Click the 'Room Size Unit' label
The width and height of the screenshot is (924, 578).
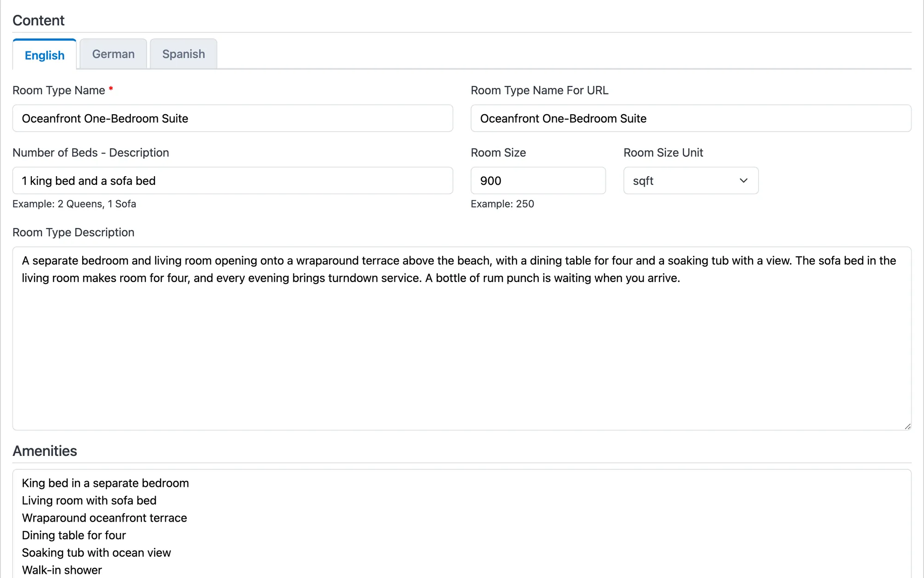point(663,153)
